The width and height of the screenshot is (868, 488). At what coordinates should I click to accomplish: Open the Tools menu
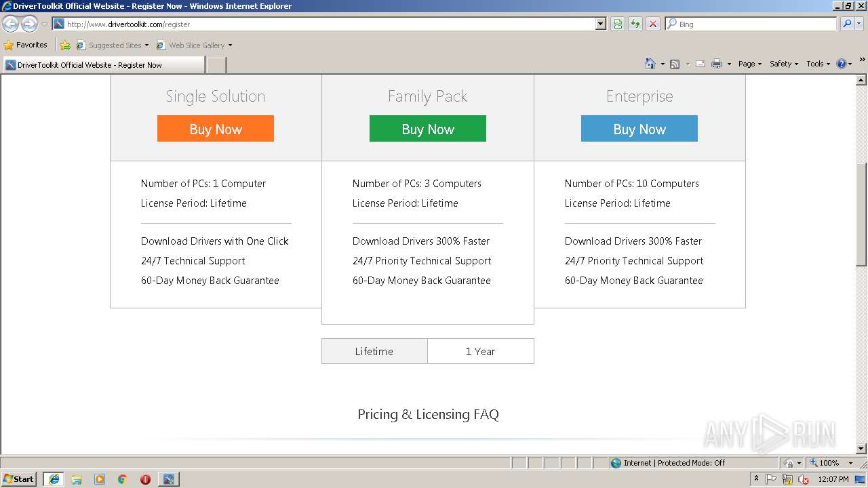[x=818, y=64]
